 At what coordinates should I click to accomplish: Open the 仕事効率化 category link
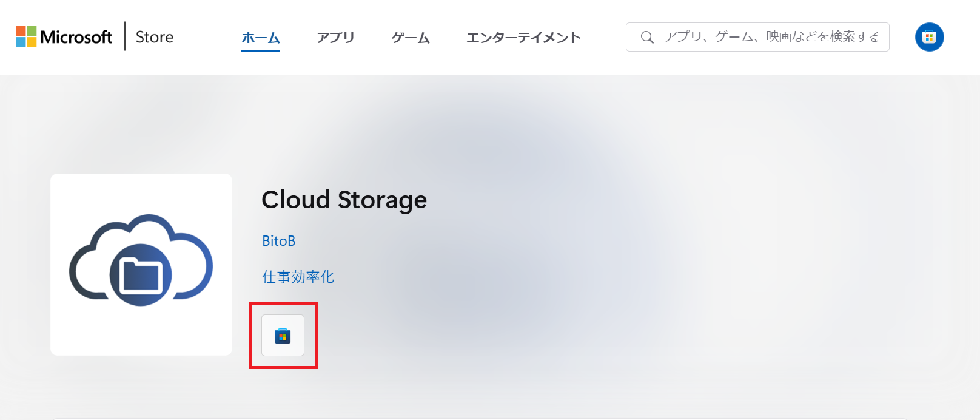tap(298, 277)
